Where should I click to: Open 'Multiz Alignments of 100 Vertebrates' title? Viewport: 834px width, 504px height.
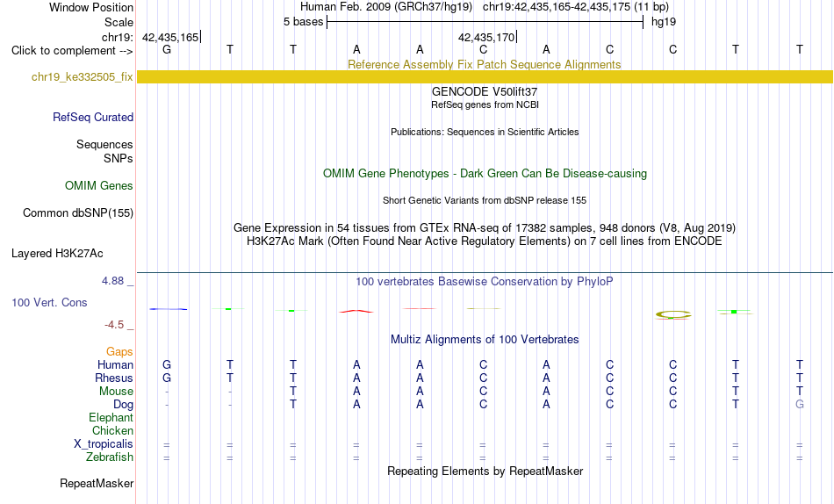point(485,340)
